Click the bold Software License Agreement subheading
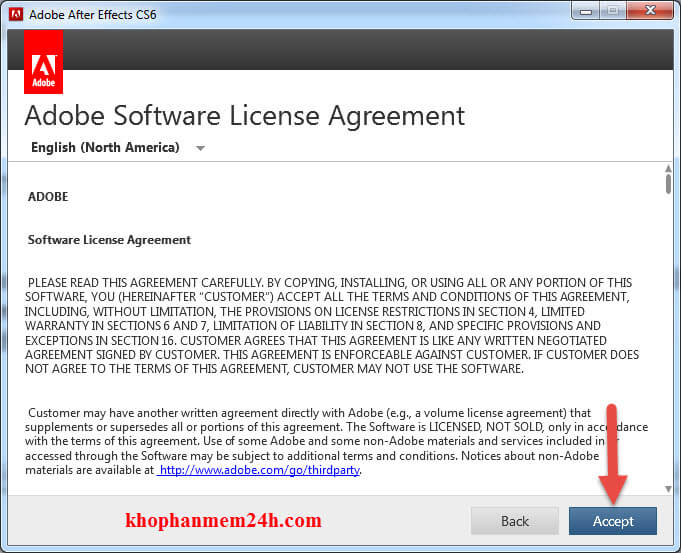 tap(109, 240)
